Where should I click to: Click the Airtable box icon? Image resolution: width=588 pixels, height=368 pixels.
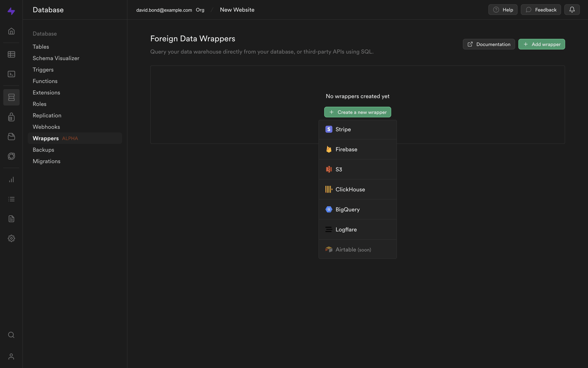pos(329,249)
